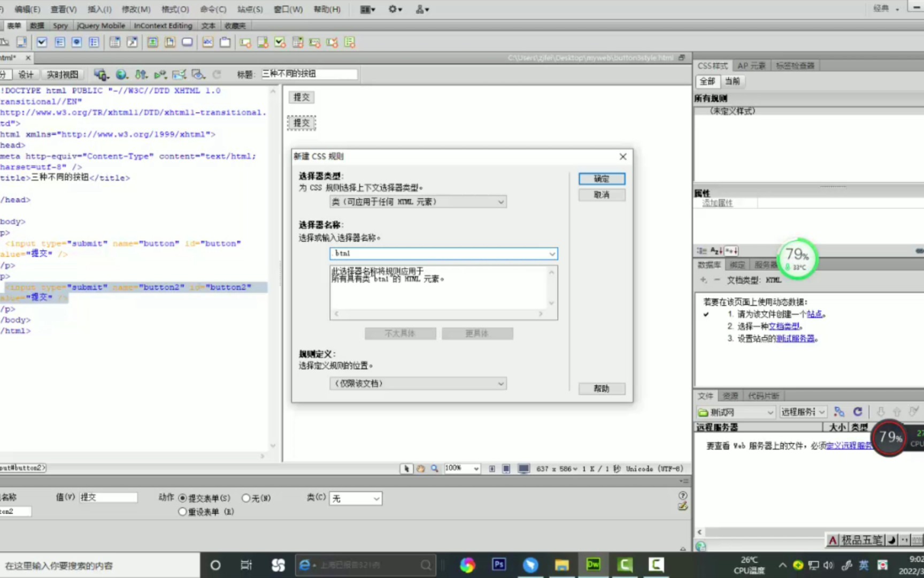Select the 无 action radio button
This screenshot has height=578, width=924.
246,498
